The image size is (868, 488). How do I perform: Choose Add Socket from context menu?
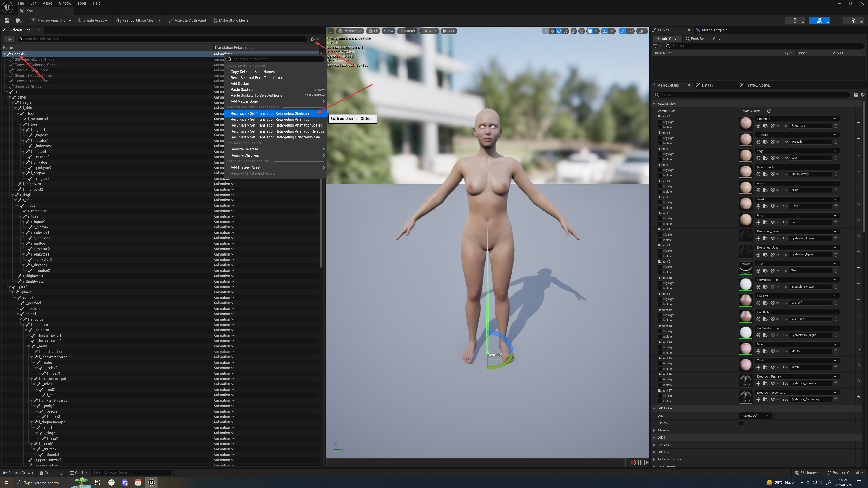pyautogui.click(x=240, y=84)
